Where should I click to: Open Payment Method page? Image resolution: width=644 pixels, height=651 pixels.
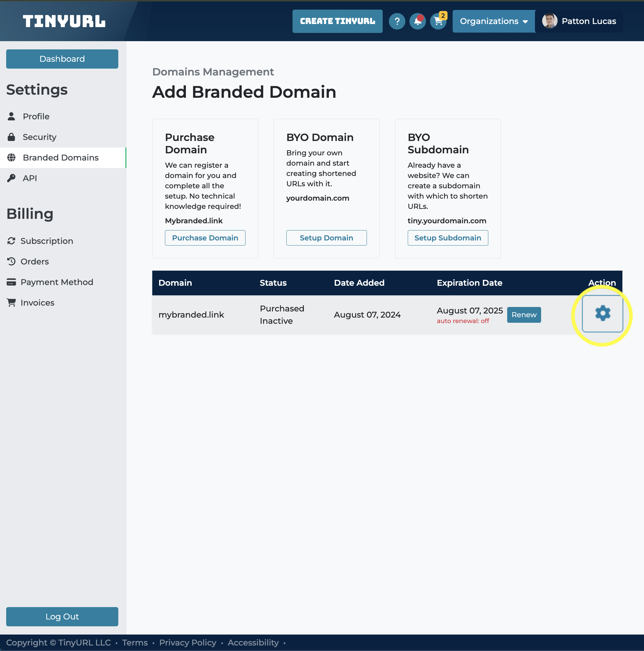pyautogui.click(x=57, y=282)
